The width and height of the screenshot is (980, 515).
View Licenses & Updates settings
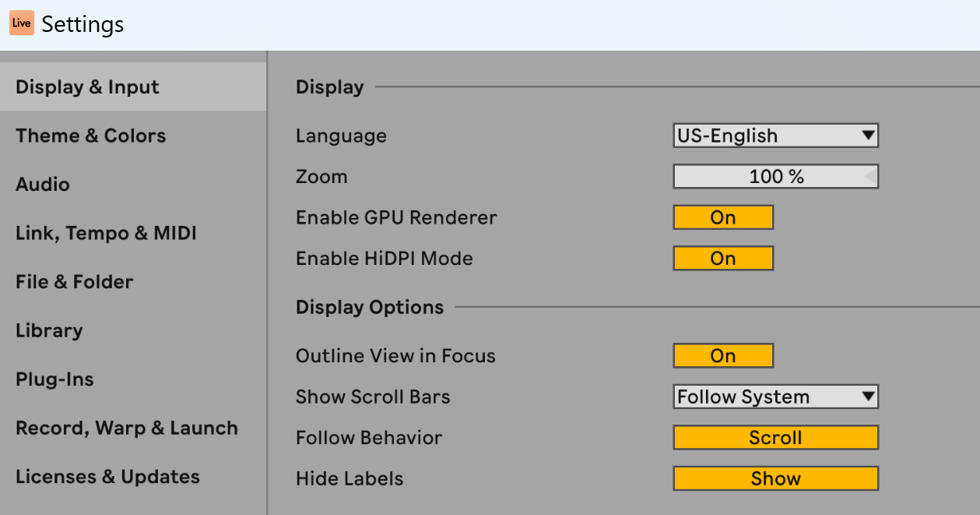point(107,477)
